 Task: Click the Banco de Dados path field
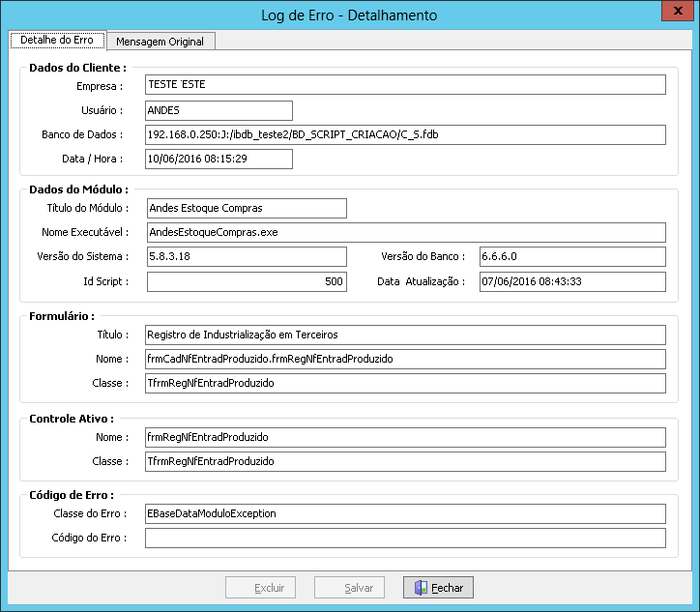[405, 134]
